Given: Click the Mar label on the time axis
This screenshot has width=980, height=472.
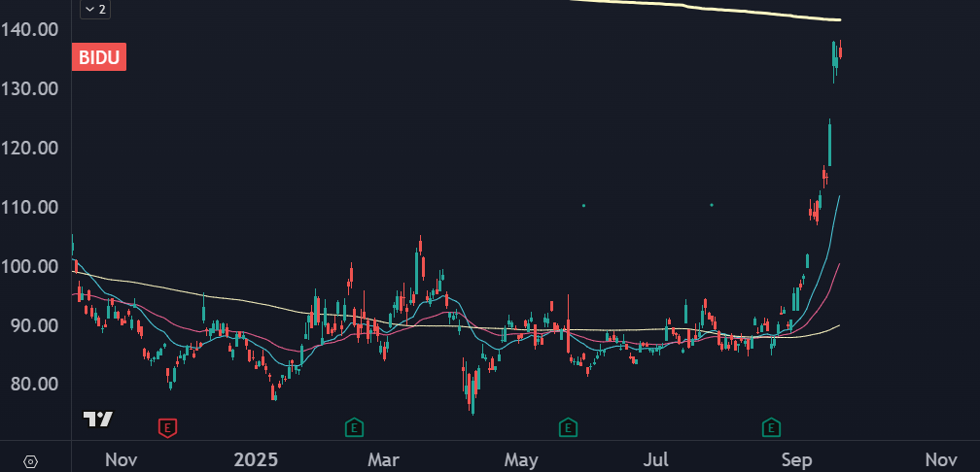Looking at the screenshot, I should [x=383, y=460].
